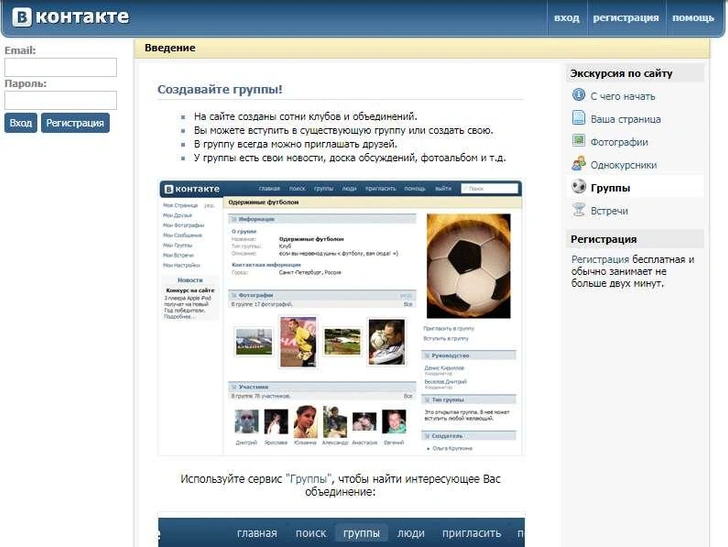Screen dimensions: 728x547
Task: Select the Группы tour item
Action: [610, 188]
